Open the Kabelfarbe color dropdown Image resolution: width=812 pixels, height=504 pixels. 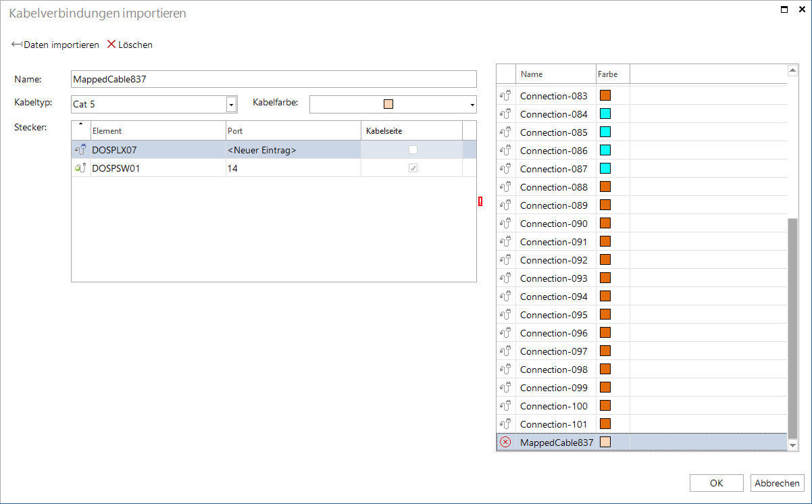[x=472, y=105]
